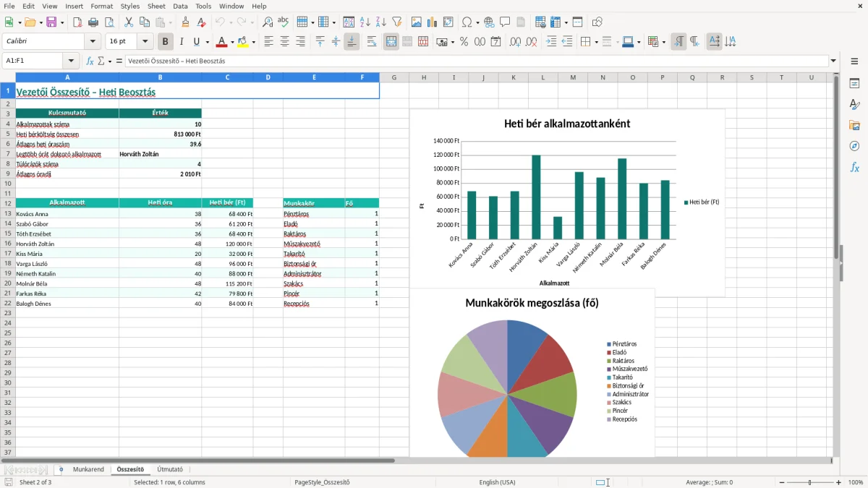
Task: Open Print Preview from the toolbar
Action: point(109,22)
